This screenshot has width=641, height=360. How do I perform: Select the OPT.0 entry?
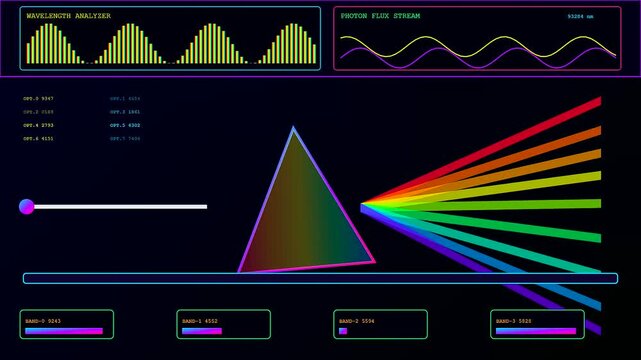tap(38, 98)
